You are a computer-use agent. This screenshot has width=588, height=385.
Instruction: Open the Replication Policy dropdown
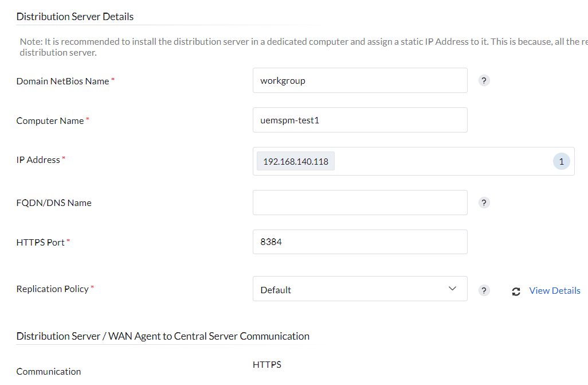point(360,289)
